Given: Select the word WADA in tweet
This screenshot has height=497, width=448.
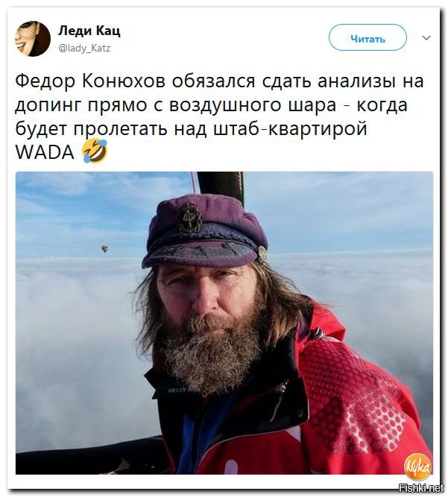Looking at the screenshot, I should coord(45,152).
